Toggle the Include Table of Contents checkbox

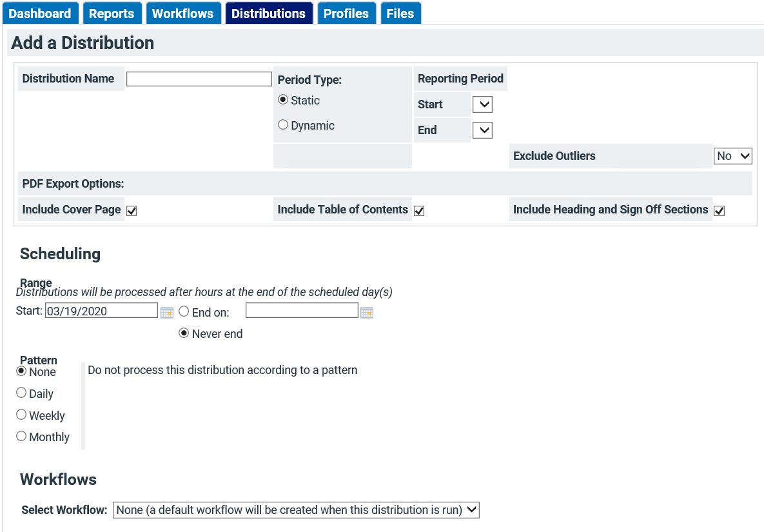coord(419,210)
